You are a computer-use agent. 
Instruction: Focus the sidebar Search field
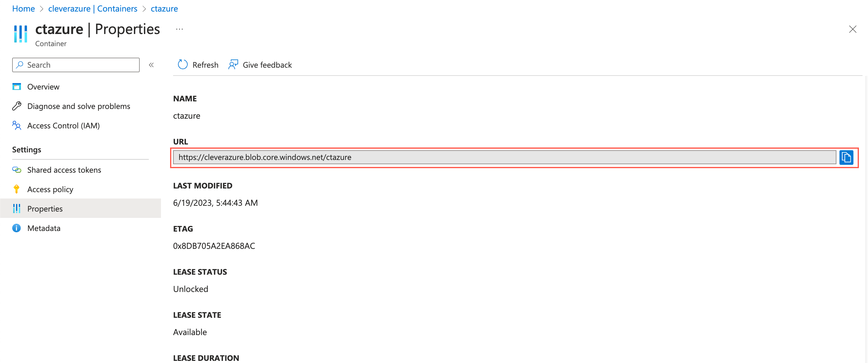76,65
